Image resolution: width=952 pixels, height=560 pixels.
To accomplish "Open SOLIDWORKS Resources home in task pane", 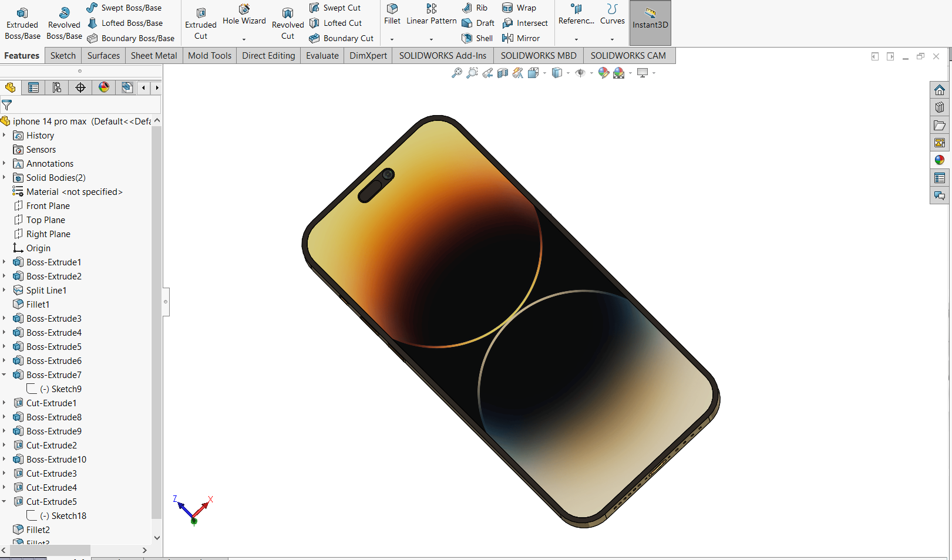I will click(940, 90).
